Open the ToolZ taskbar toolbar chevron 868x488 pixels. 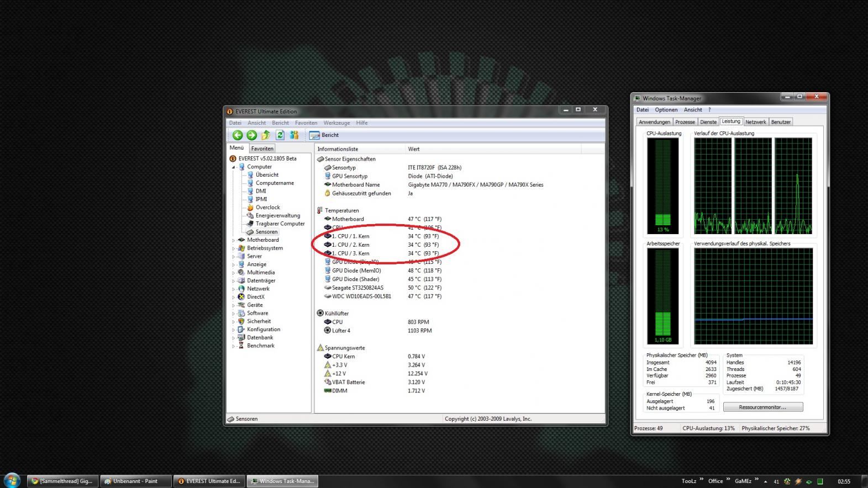pyautogui.click(x=702, y=479)
